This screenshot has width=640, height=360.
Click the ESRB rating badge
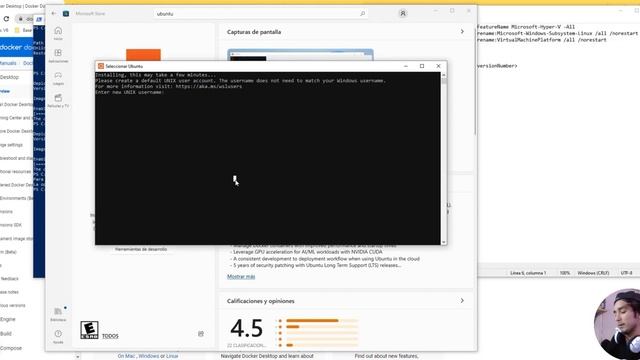89,330
